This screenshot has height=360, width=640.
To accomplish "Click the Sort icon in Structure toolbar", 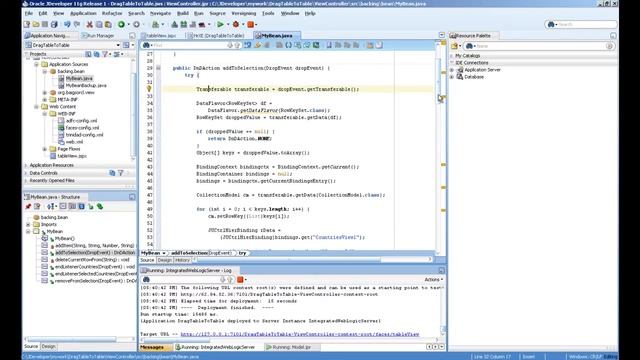I will coord(50,207).
